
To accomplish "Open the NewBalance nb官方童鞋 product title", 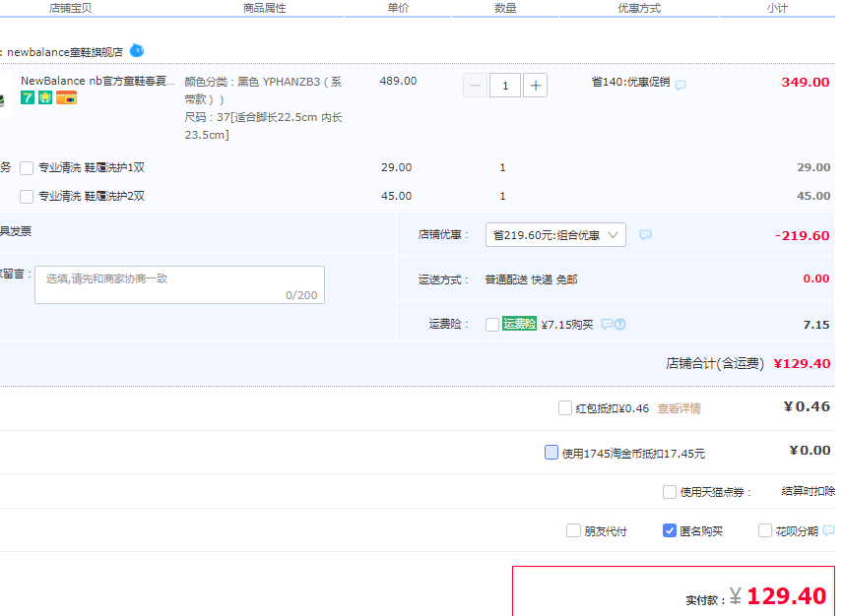I will click(97, 81).
